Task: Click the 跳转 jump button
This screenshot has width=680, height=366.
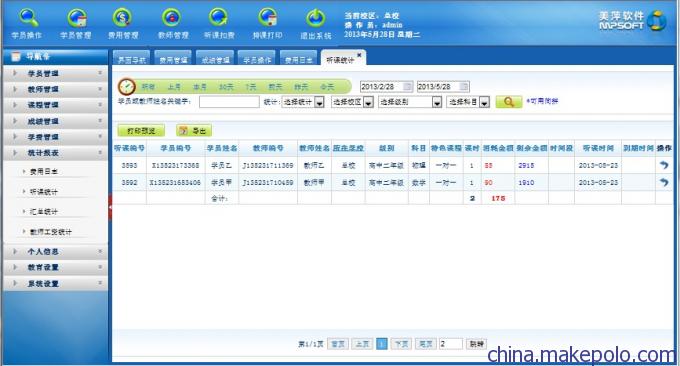Action: 476,344
